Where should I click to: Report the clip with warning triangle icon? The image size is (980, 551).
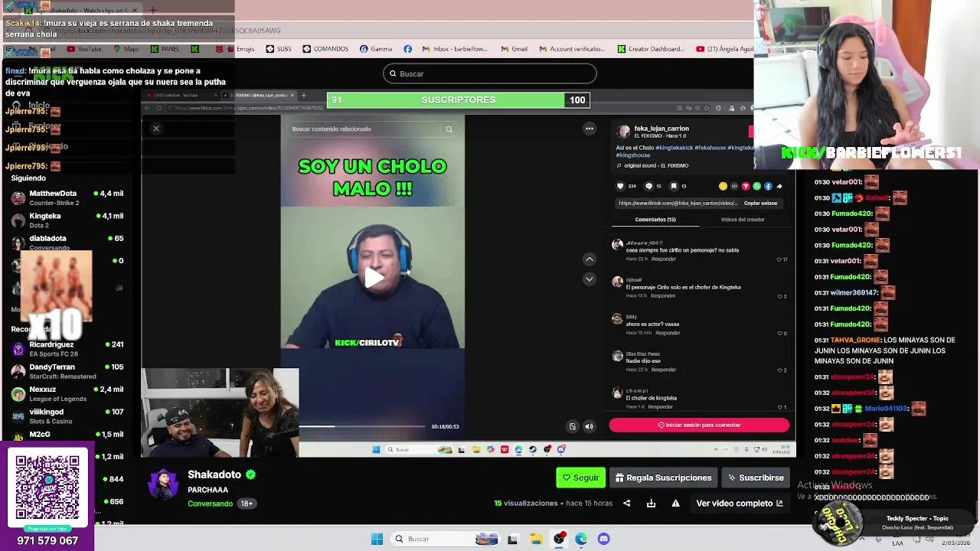[x=675, y=504]
